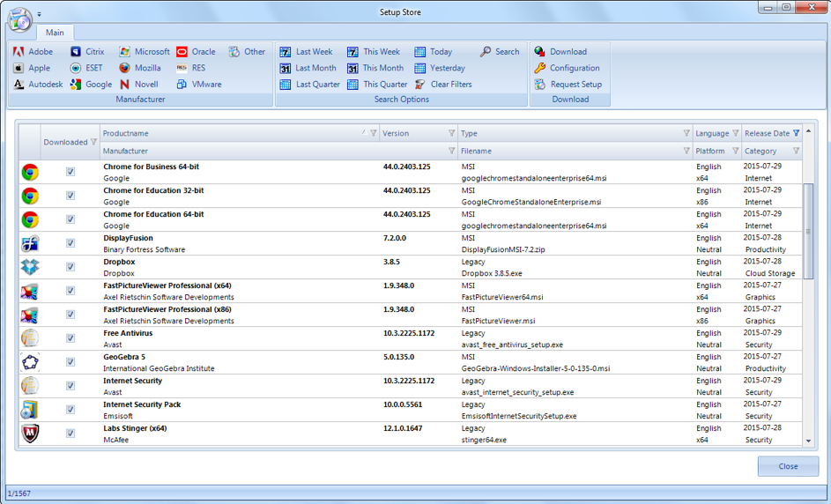This screenshot has height=504, width=831.
Task: Open the Filename column filter
Action: 686,151
